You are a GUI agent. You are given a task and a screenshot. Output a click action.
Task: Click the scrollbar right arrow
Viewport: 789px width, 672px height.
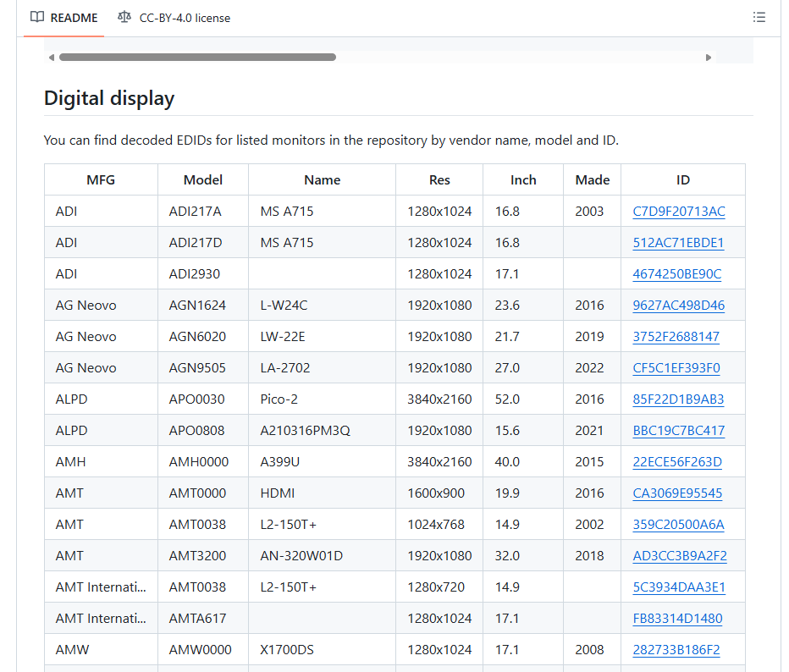[708, 58]
